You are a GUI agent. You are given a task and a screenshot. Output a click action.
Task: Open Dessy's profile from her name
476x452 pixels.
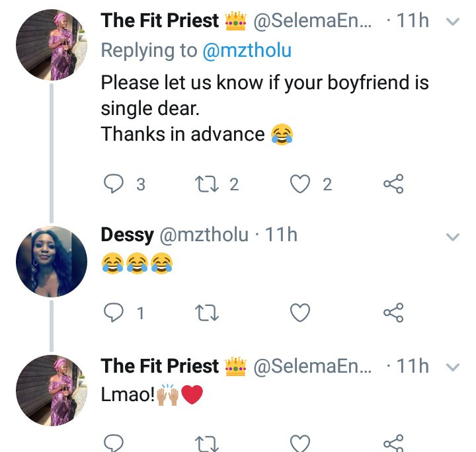click(x=128, y=235)
